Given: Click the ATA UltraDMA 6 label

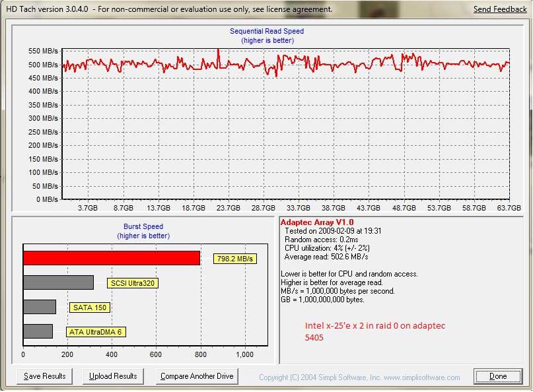Looking at the screenshot, I should (96, 332).
